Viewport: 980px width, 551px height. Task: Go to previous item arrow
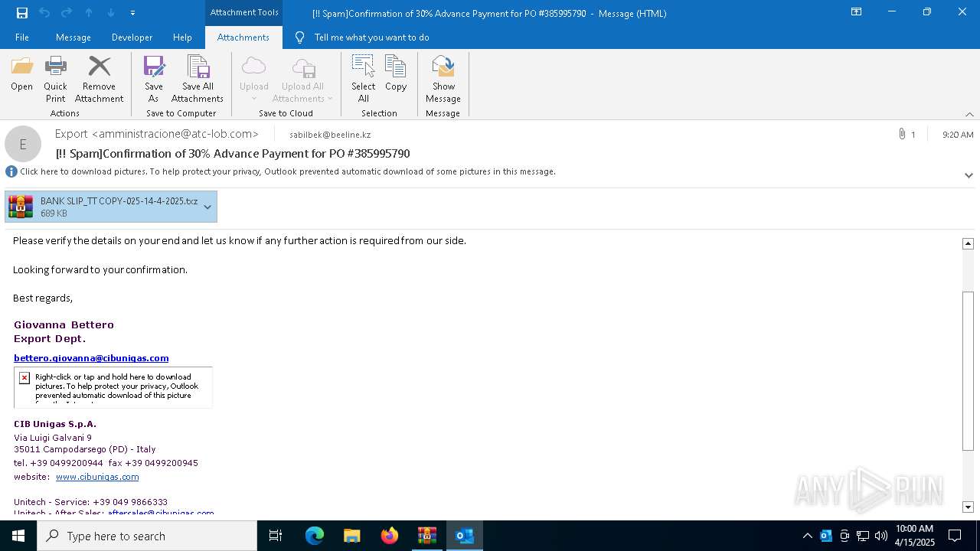click(x=89, y=13)
